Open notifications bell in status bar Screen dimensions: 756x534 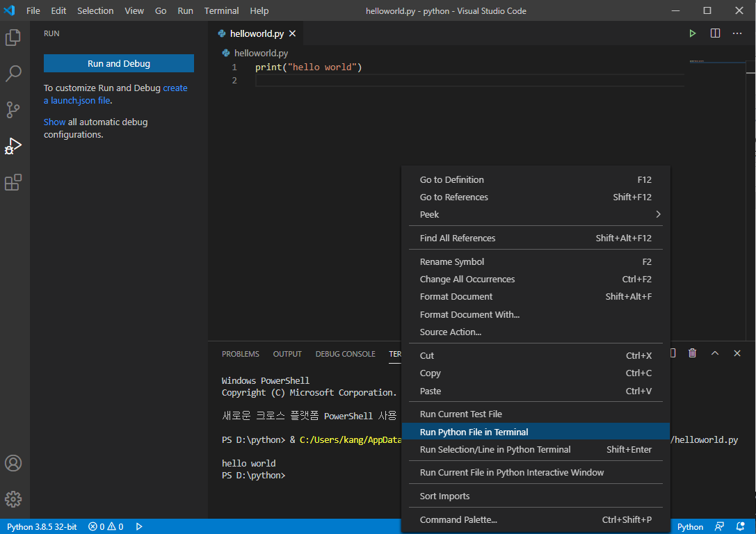tap(741, 527)
